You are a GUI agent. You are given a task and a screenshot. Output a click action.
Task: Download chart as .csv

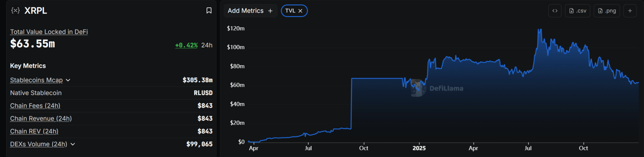pyautogui.click(x=577, y=11)
